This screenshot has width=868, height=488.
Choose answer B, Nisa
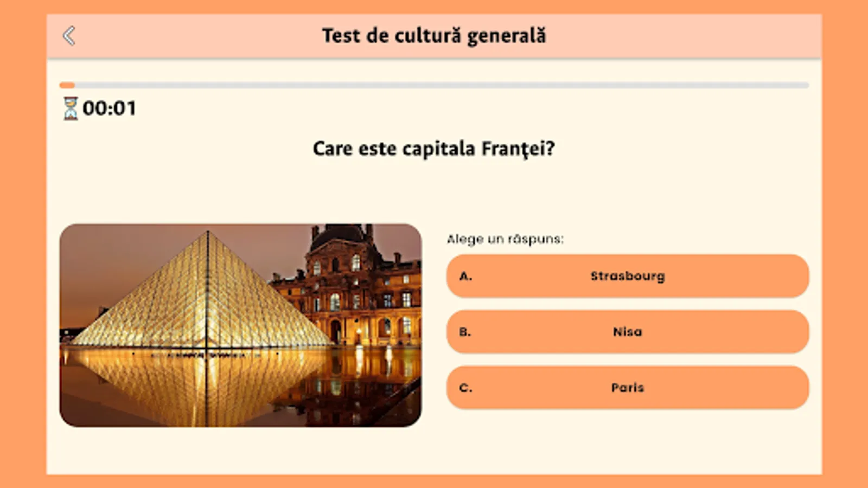[628, 331]
